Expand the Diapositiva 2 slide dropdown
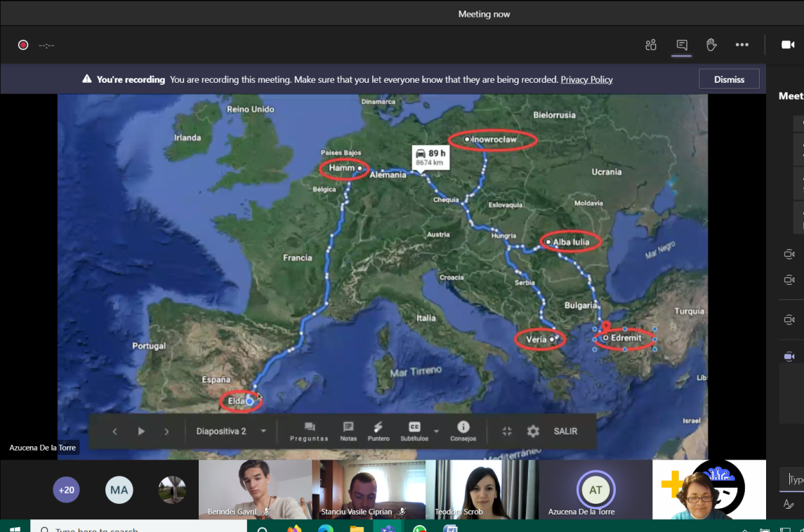This screenshot has width=804, height=532. [263, 431]
